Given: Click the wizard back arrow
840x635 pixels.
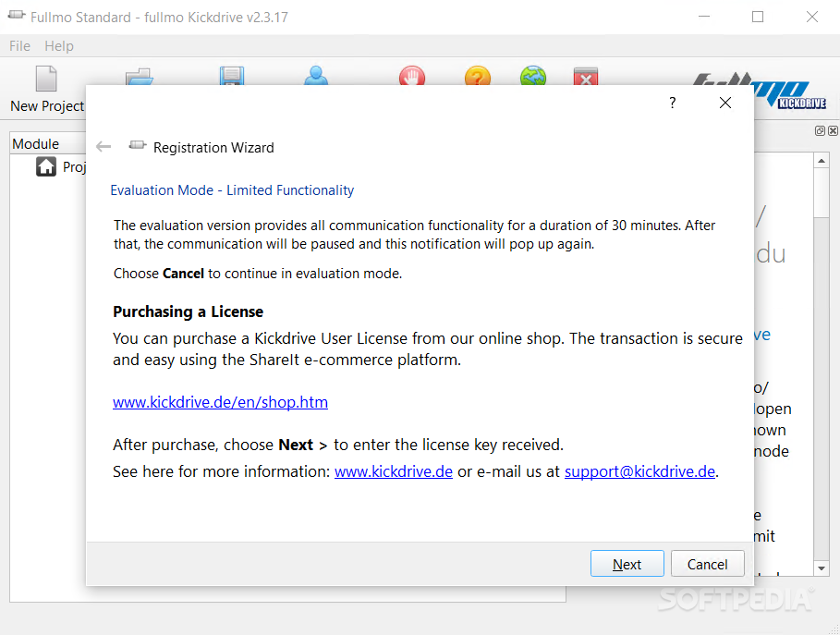Looking at the screenshot, I should coord(103,146).
